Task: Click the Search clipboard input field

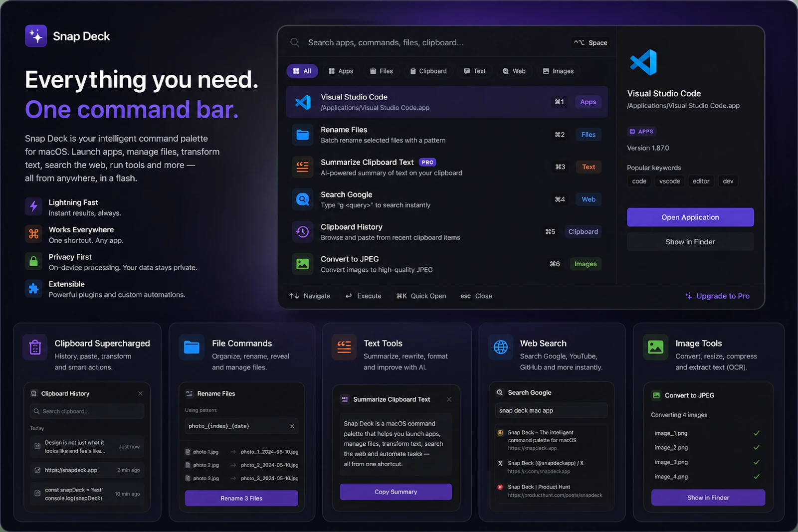Action: pos(87,411)
